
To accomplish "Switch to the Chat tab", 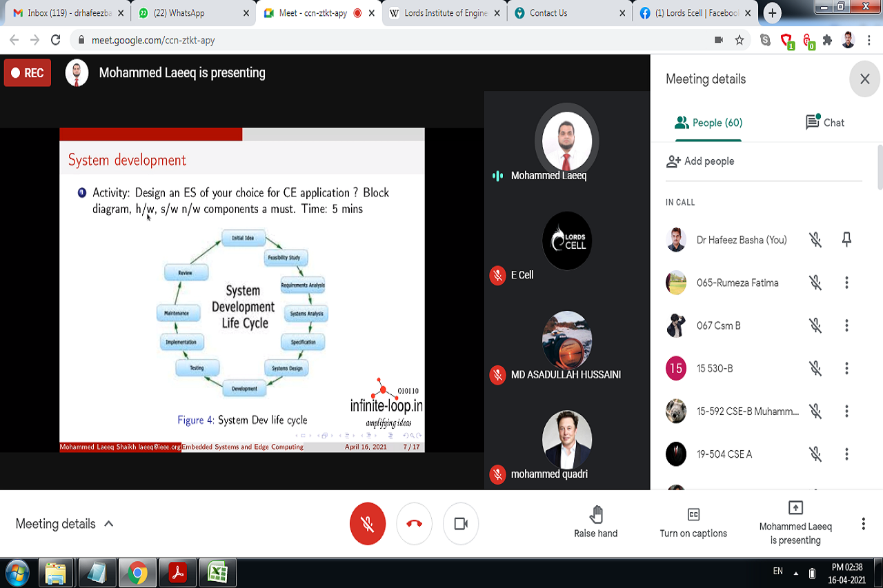I will click(x=825, y=123).
